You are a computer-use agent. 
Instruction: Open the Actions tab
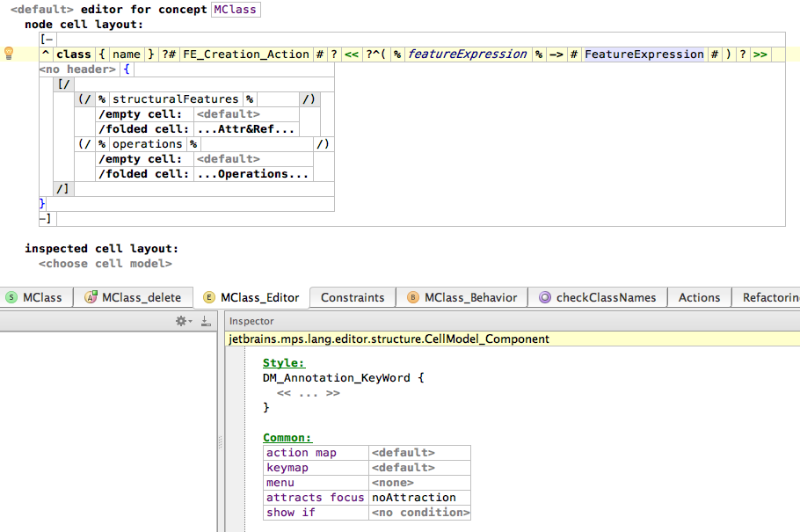699,298
